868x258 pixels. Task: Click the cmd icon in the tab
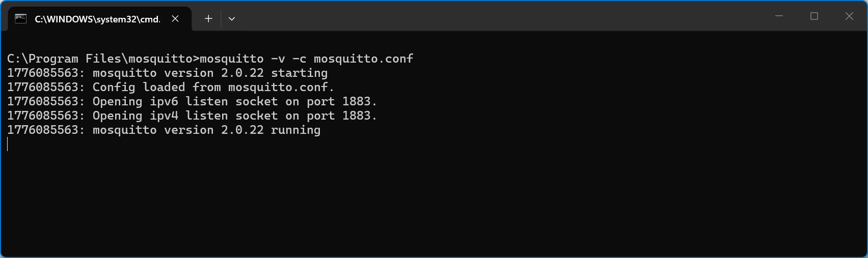tap(20, 19)
